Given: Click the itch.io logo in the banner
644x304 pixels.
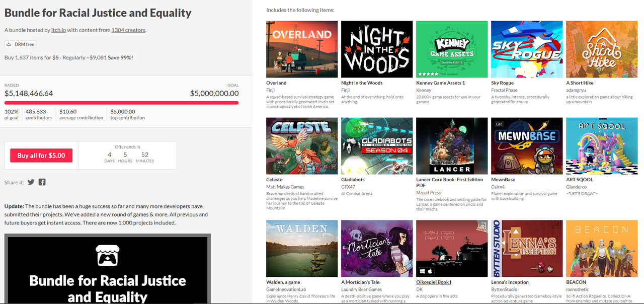Looking at the screenshot, I should coord(107,255).
